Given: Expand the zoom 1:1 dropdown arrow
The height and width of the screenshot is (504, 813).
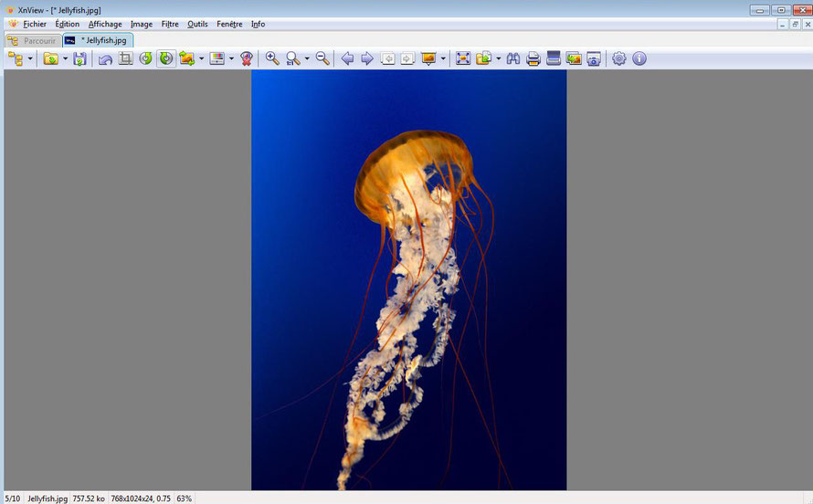Looking at the screenshot, I should tap(307, 59).
